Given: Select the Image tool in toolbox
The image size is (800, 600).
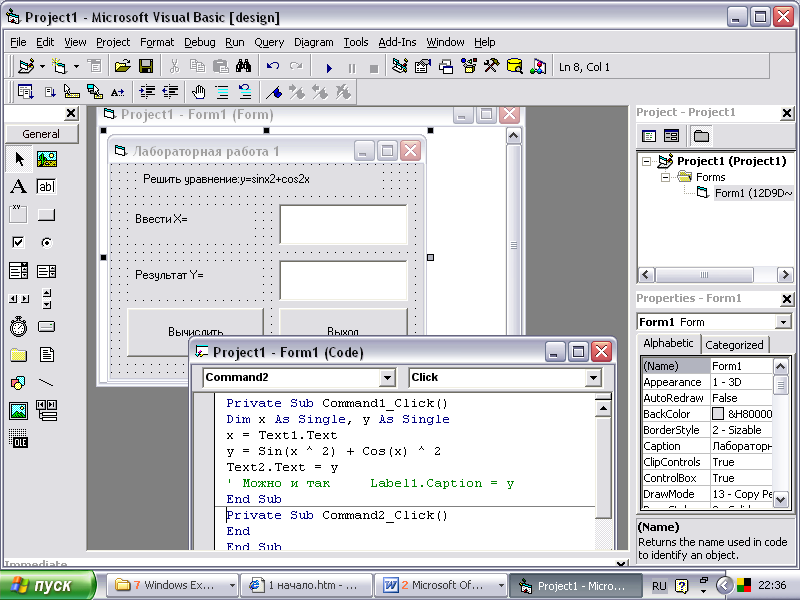Looking at the screenshot, I should pyautogui.click(x=19, y=411).
